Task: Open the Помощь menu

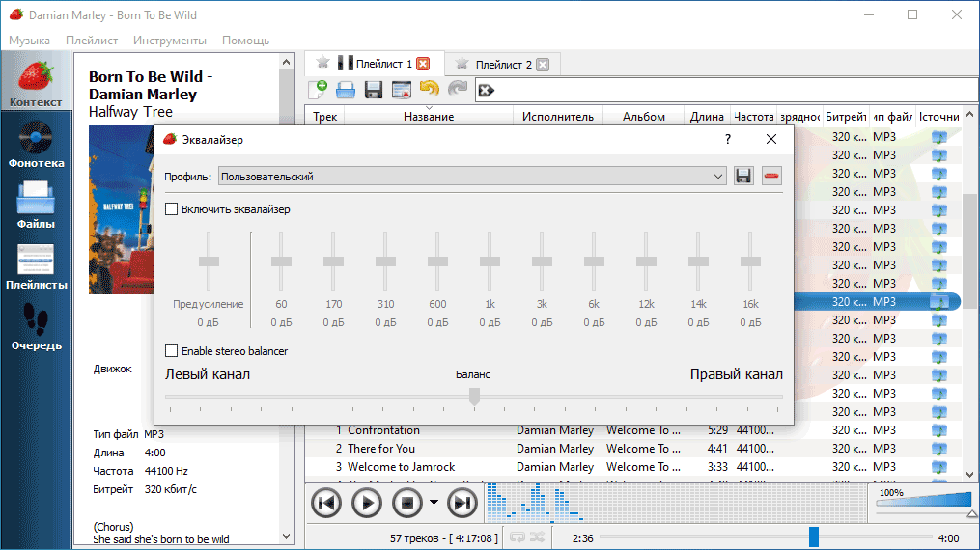Action: pyautogui.click(x=245, y=40)
